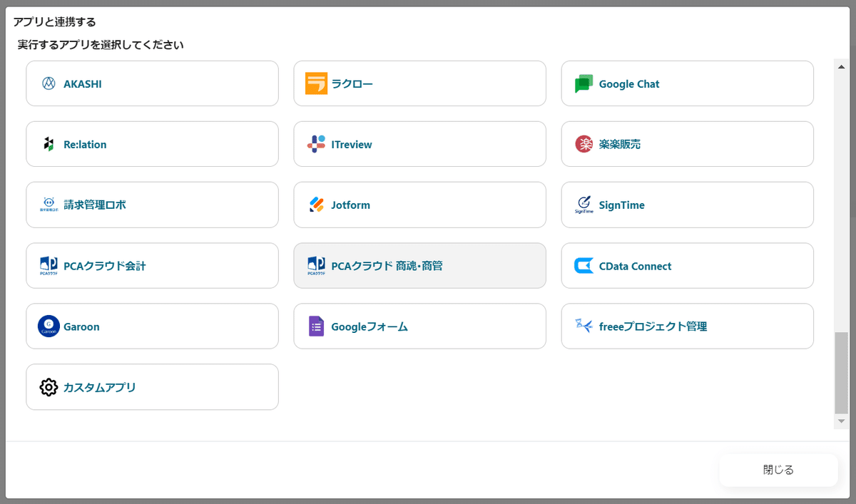Click the PCAクラウド会計 logo icon

(x=49, y=265)
